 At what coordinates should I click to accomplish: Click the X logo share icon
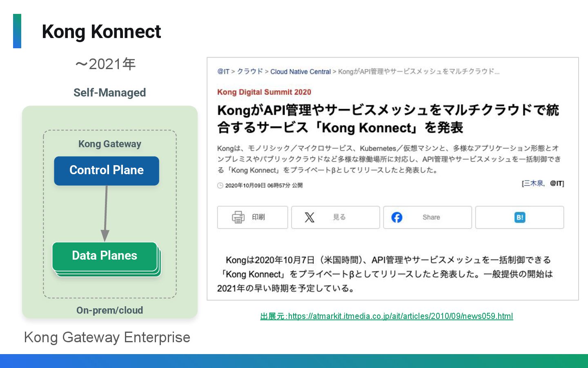point(310,217)
